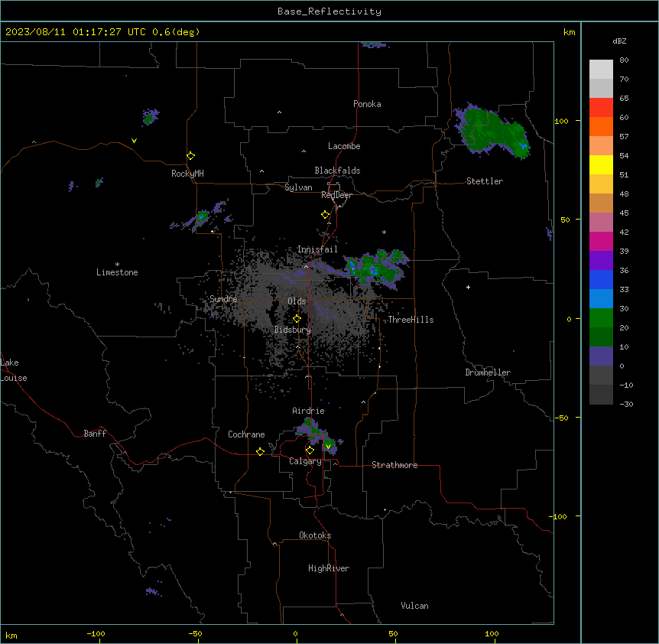Click the HighRiver city label
659x644 pixels.
(329, 568)
